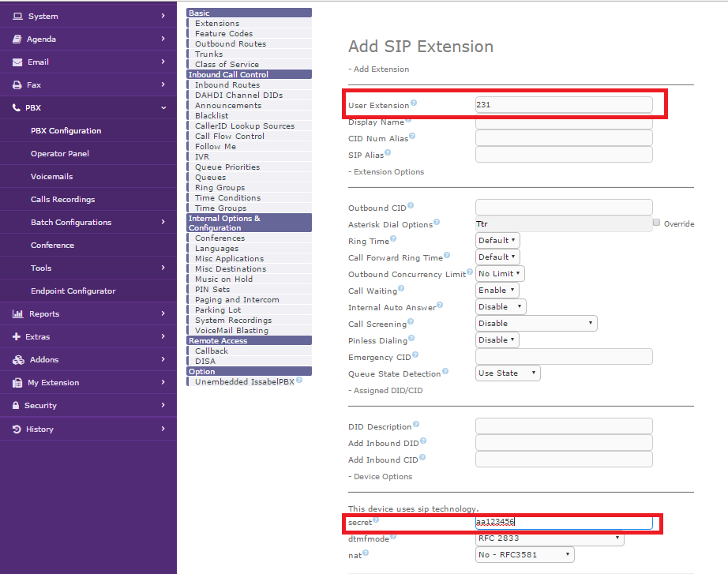Click the Fax printer icon

(17, 84)
